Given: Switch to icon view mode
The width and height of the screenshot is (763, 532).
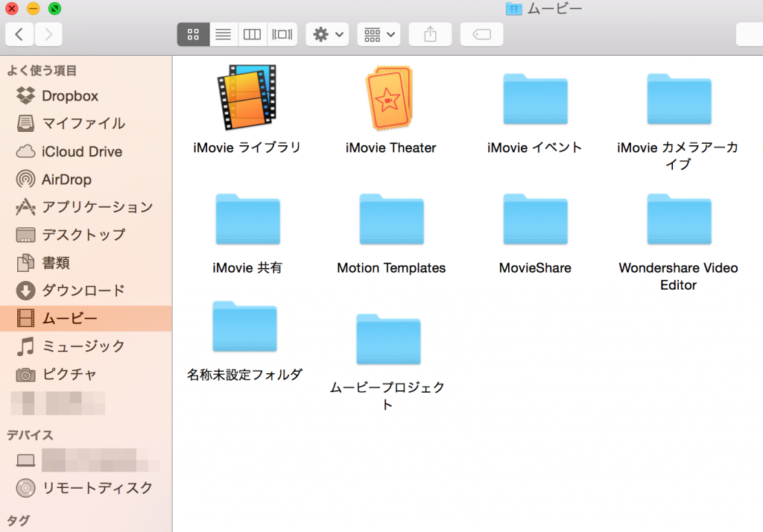Looking at the screenshot, I should pyautogui.click(x=193, y=34).
